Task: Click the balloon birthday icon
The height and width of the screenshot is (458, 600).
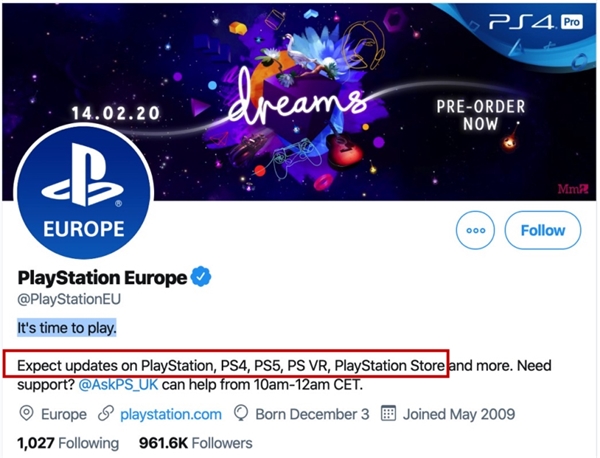Action: pyautogui.click(x=241, y=413)
